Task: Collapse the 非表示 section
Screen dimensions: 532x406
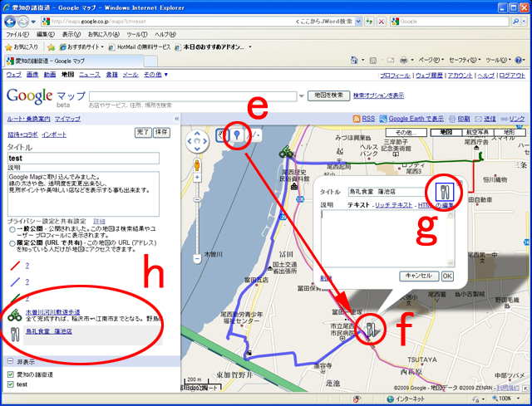Action: 10,361
